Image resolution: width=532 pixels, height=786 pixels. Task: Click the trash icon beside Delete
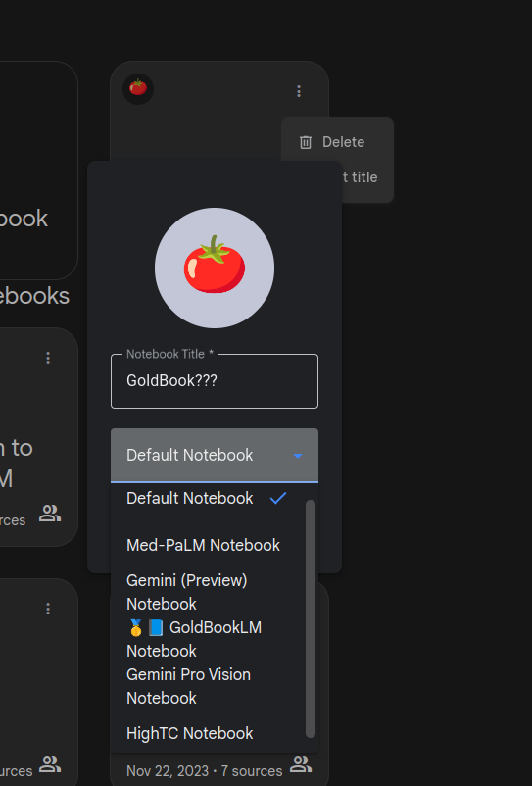coord(306,142)
